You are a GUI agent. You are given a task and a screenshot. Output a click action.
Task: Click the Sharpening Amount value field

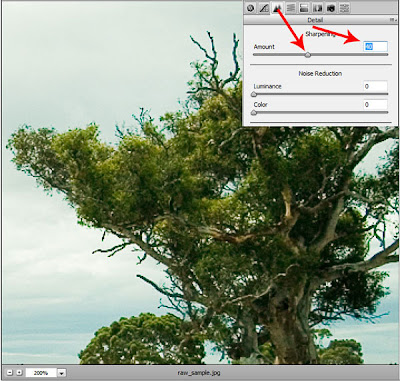pyautogui.click(x=375, y=47)
